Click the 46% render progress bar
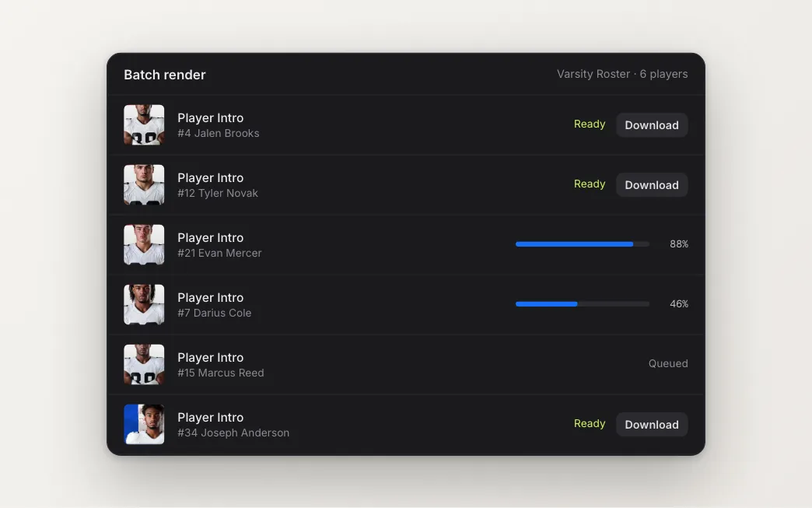Screen dimensions: 812x508 [583, 304]
